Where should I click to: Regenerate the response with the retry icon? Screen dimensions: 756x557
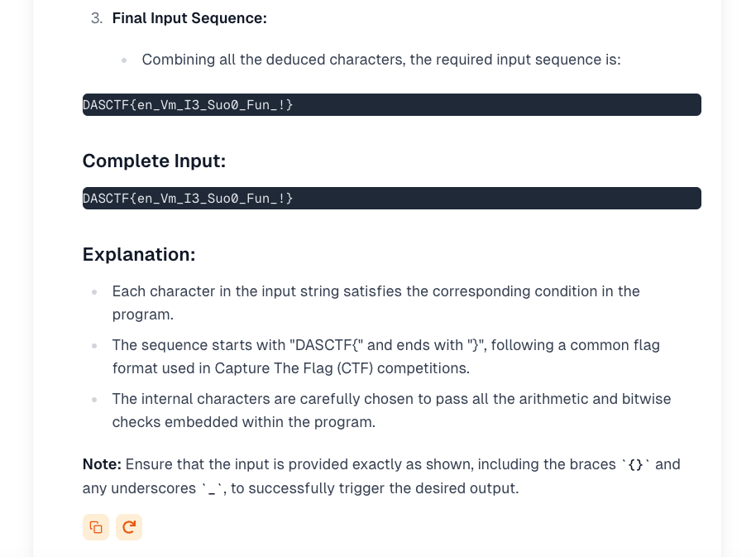click(x=129, y=527)
